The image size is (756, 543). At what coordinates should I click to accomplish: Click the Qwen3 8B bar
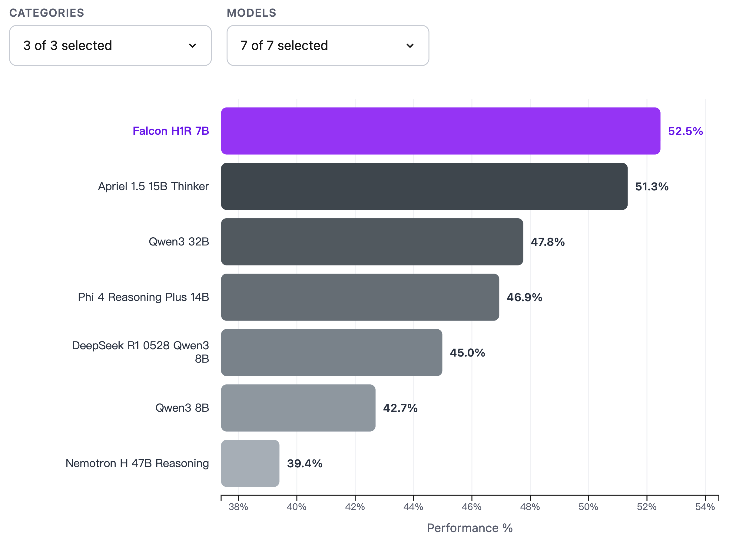point(298,408)
